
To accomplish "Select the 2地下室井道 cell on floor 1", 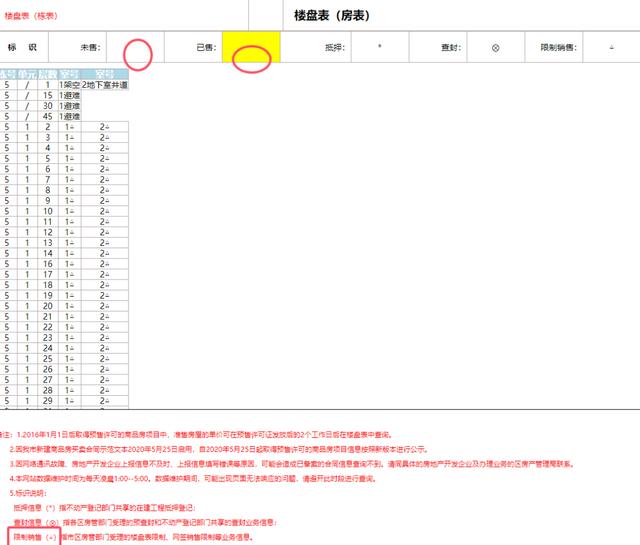I will 105,85.
